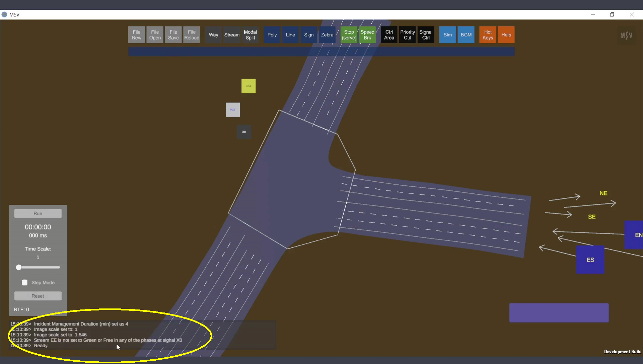Select the ES stream block
643x364 pixels.
click(x=590, y=260)
